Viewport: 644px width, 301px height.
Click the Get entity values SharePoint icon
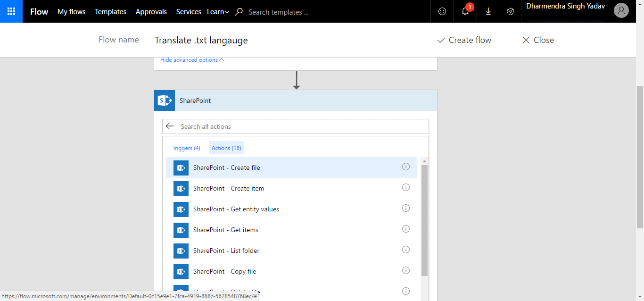click(181, 209)
